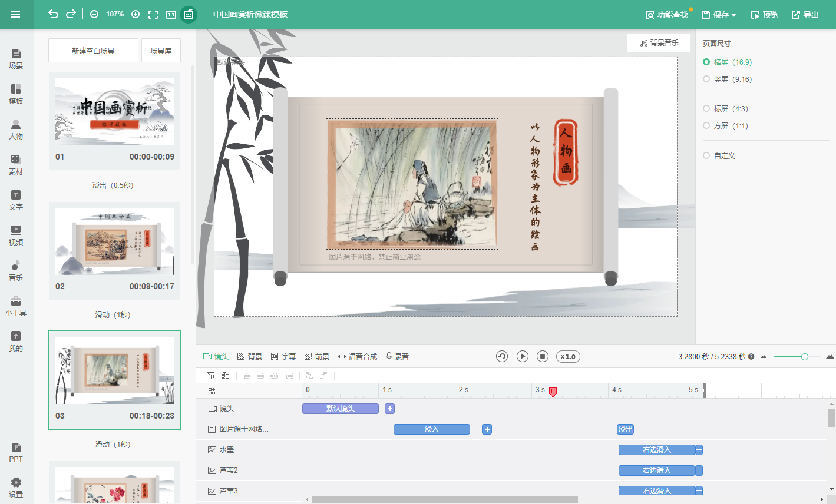Click the redo arrow icon
836x504 pixels.
tap(71, 14)
